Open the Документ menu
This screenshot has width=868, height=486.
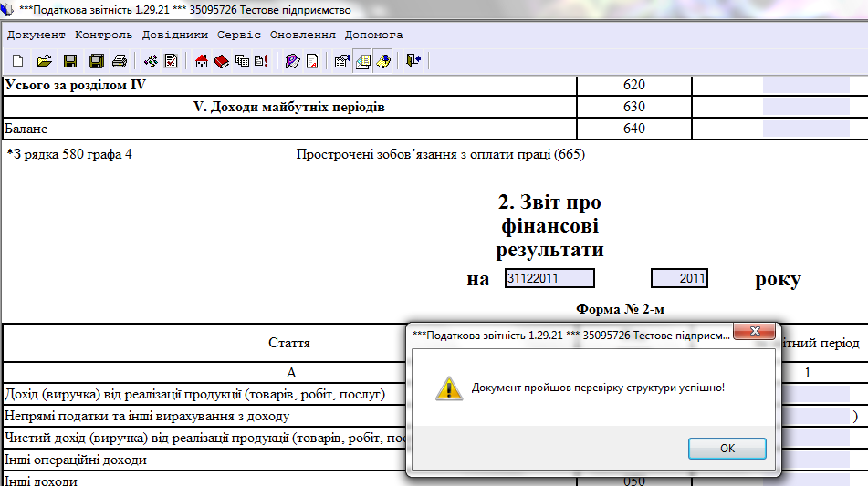coord(37,35)
